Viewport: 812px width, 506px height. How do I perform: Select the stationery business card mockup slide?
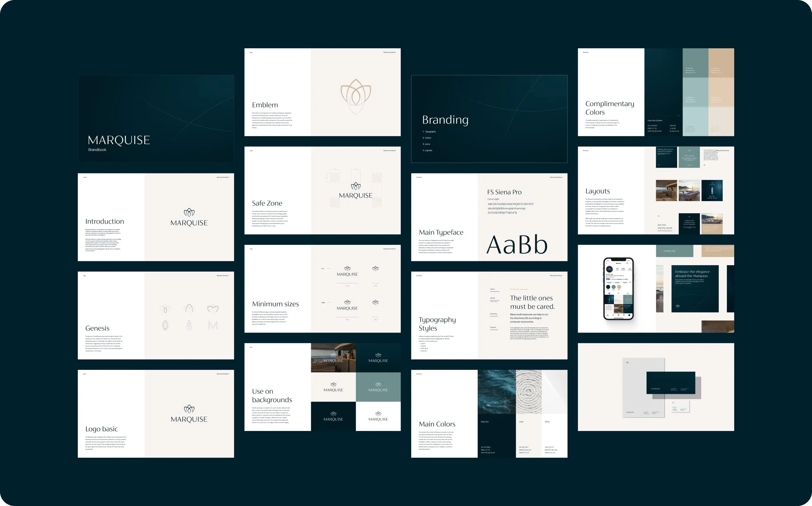coord(655,387)
